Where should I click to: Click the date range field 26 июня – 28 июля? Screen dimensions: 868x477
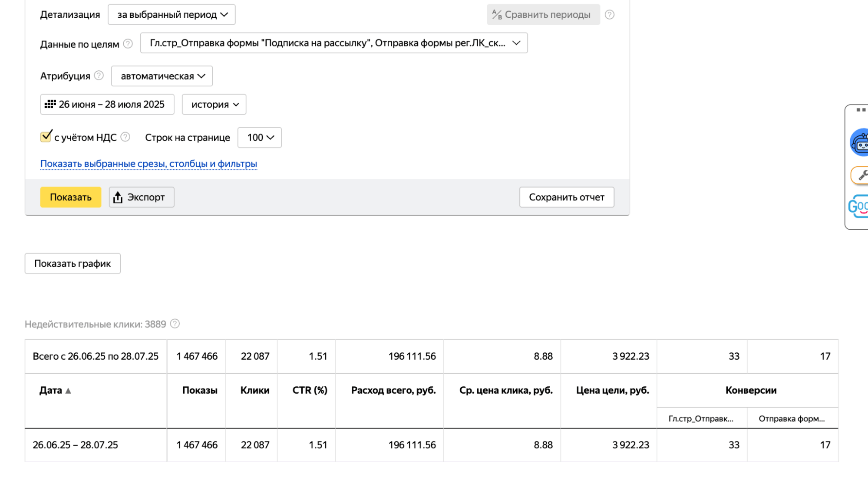[107, 105]
